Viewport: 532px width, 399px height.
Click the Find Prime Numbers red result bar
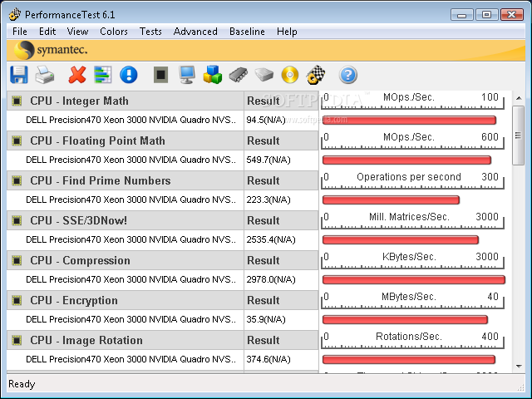(x=391, y=199)
